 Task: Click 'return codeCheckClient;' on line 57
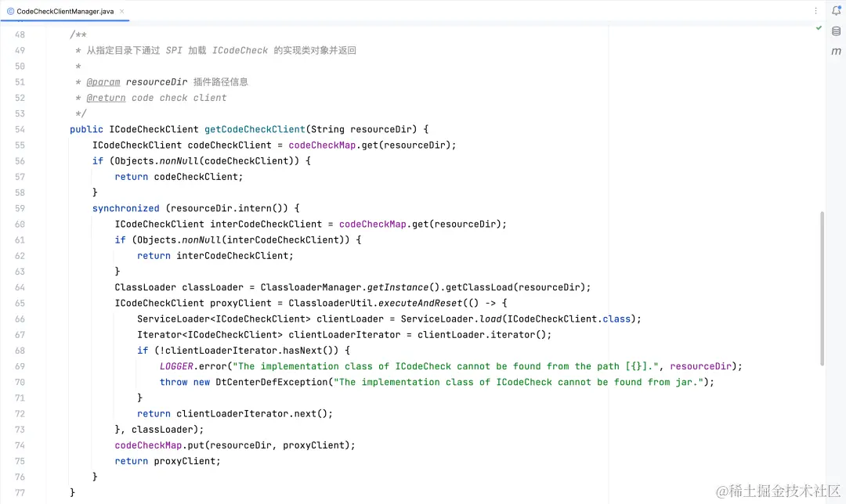point(179,177)
